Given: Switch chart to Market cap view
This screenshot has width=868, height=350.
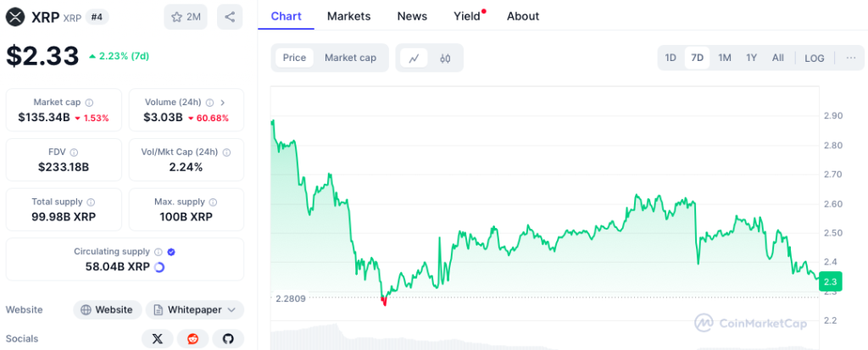Looking at the screenshot, I should pyautogui.click(x=350, y=58).
